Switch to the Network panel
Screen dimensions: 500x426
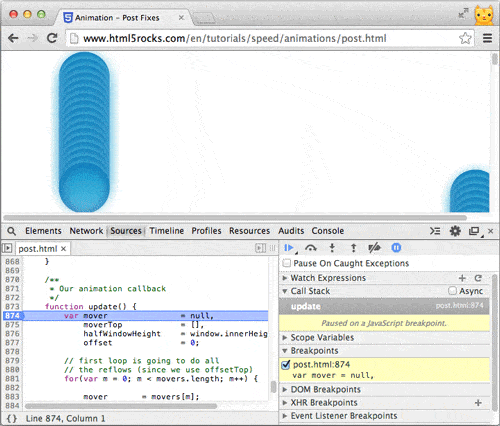86,231
